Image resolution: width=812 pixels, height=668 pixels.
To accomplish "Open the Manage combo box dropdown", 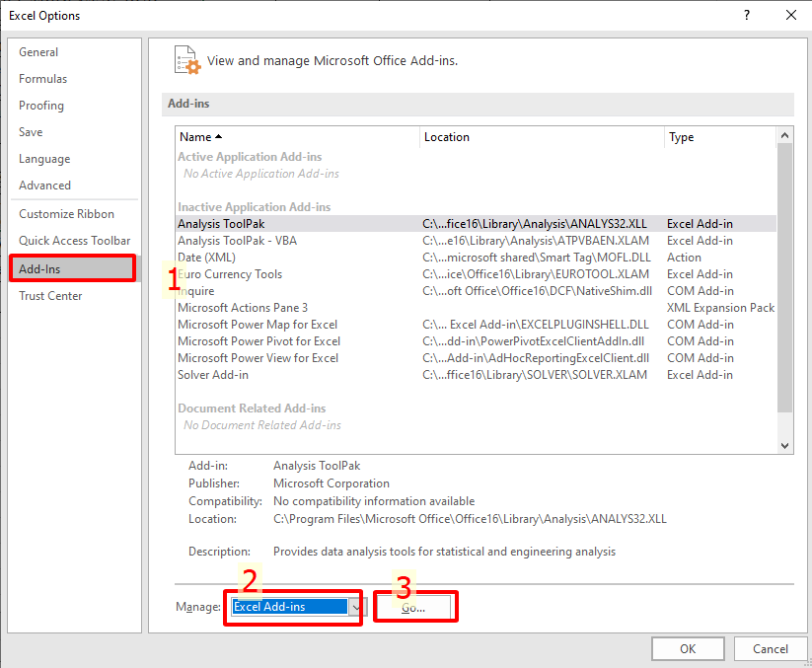I will coord(356,607).
